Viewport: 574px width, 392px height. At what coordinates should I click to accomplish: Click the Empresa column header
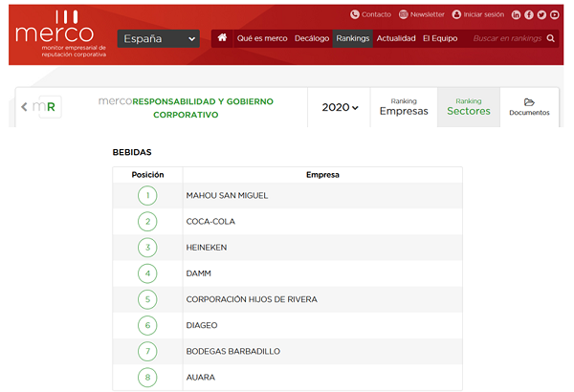pyautogui.click(x=322, y=175)
